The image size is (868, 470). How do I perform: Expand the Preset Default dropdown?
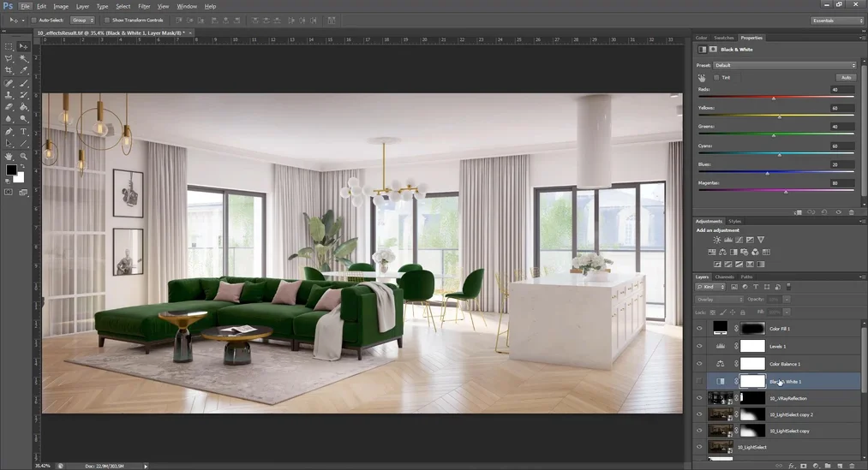pyautogui.click(x=784, y=65)
